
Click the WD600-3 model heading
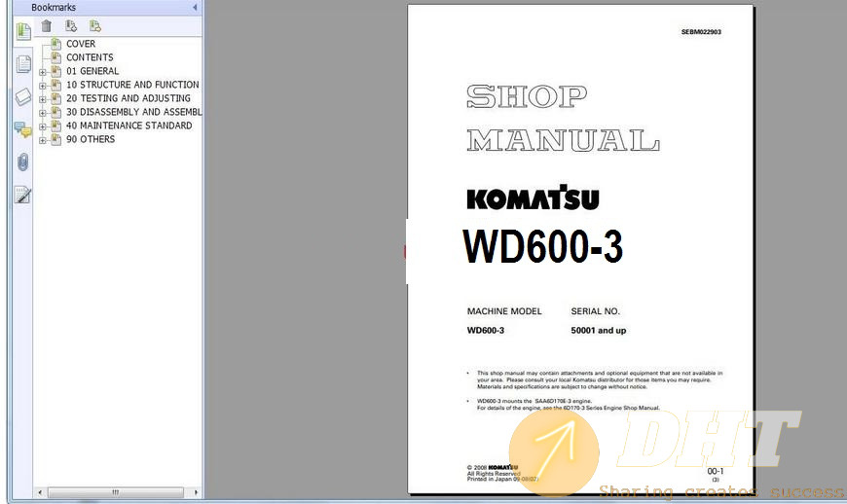(x=543, y=246)
